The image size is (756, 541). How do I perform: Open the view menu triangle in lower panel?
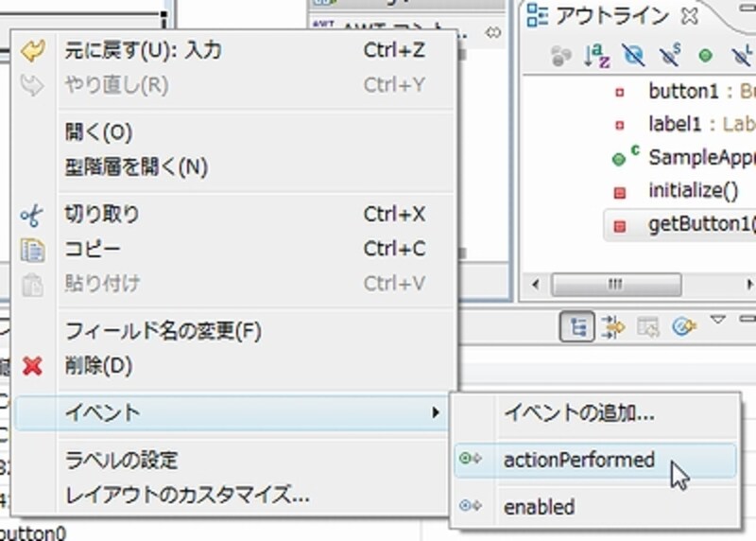[x=717, y=321]
